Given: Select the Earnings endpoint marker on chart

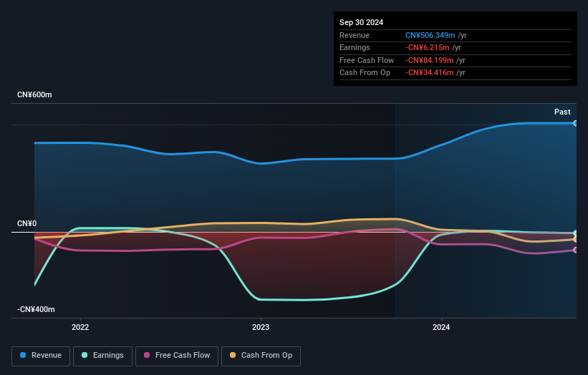Looking at the screenshot, I should tap(576, 233).
